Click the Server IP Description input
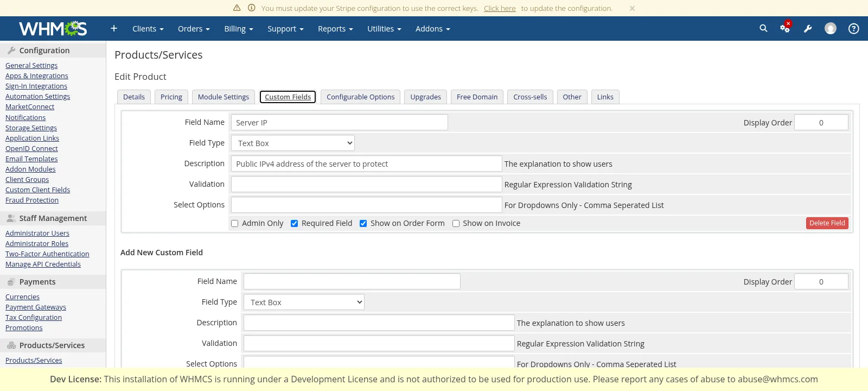This screenshot has height=391, width=868. coord(367,164)
